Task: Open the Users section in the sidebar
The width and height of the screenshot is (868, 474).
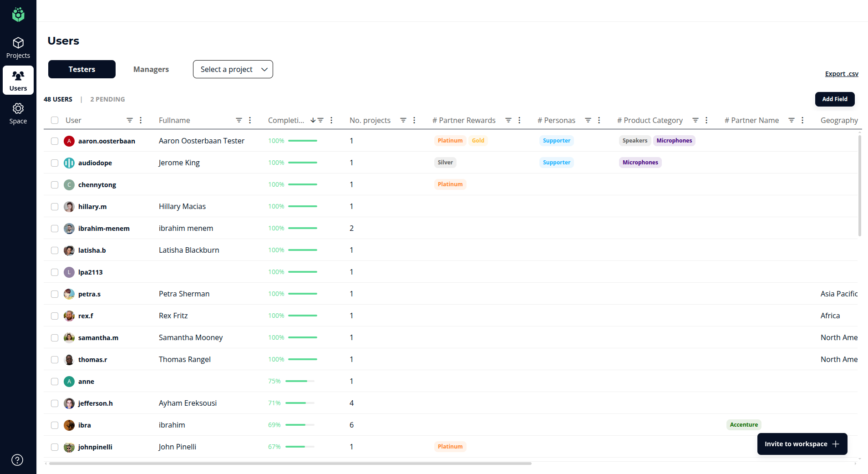Action: click(x=18, y=80)
